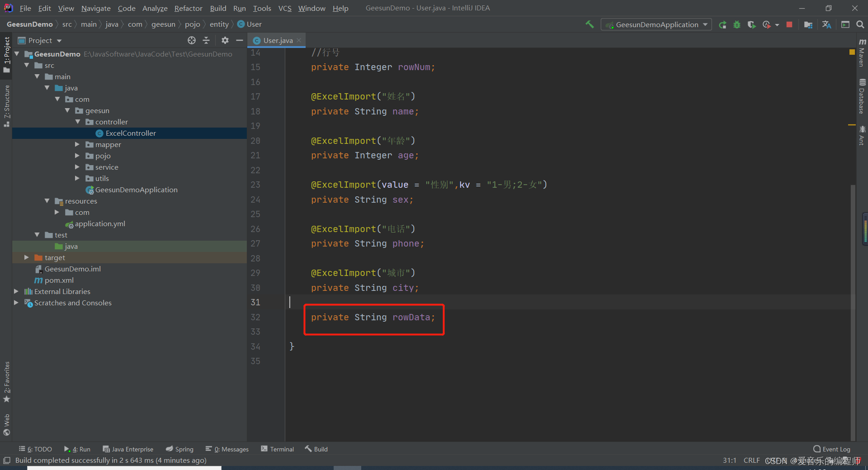This screenshot has height=470, width=868.
Task: Expand the pojo package
Action: (x=77, y=156)
